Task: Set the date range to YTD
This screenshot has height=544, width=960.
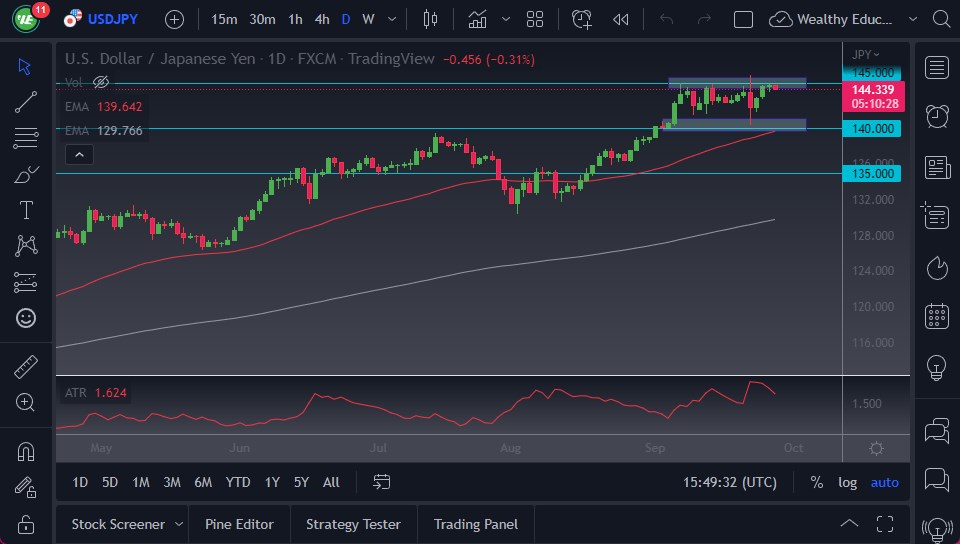Action: pyautogui.click(x=238, y=482)
